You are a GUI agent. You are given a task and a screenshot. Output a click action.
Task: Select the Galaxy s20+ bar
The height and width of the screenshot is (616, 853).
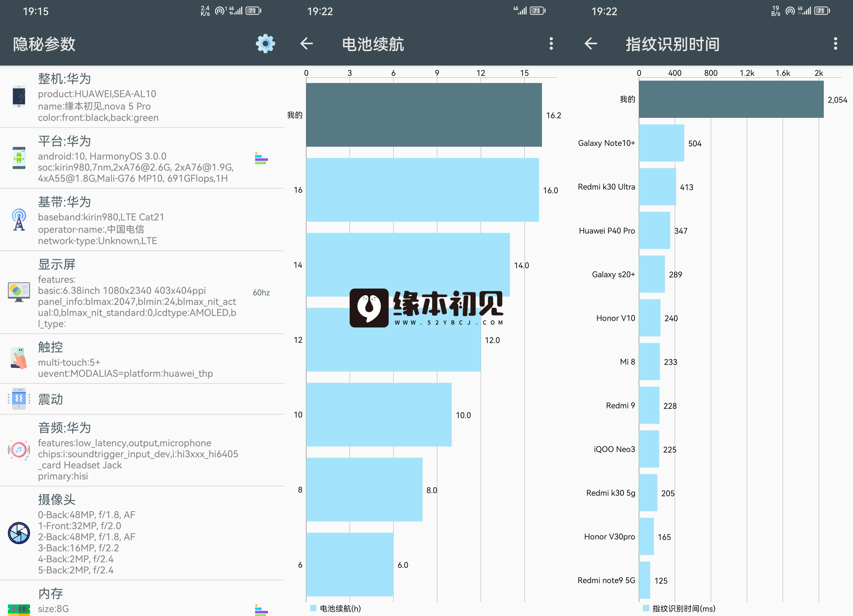pyautogui.click(x=652, y=274)
